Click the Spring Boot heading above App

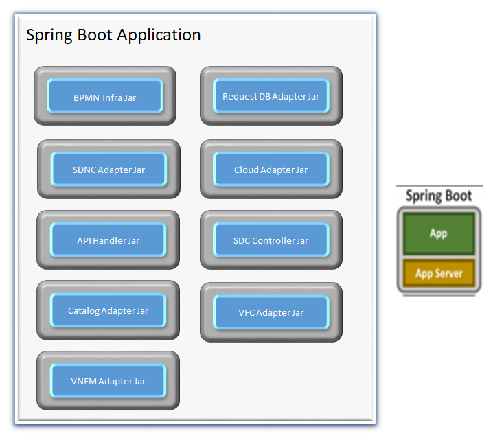(439, 196)
